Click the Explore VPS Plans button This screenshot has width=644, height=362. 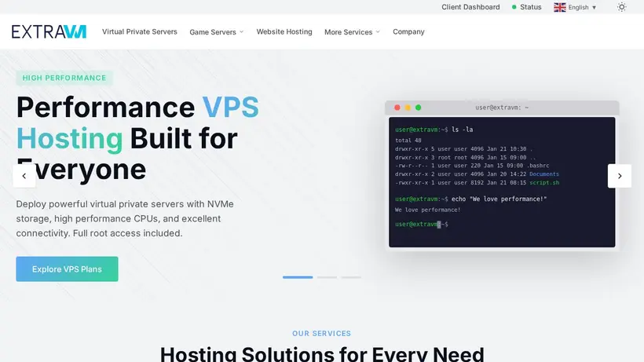pos(67,269)
